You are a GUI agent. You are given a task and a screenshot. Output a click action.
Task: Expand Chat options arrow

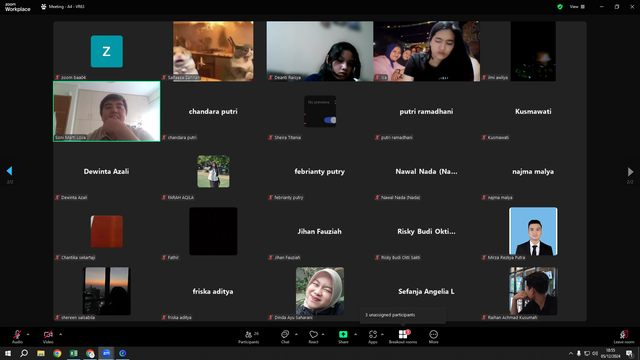click(296, 334)
